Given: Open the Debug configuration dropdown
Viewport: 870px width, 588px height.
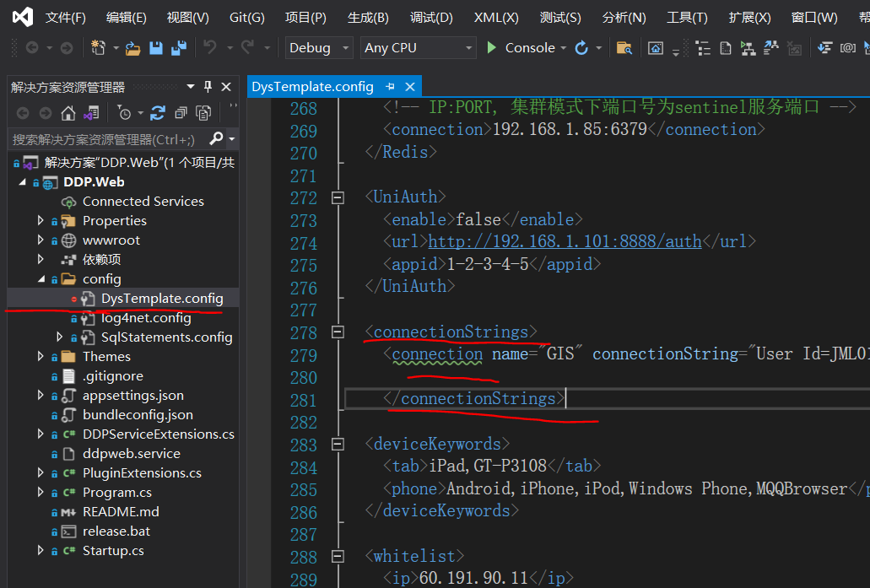Looking at the screenshot, I should coord(319,48).
